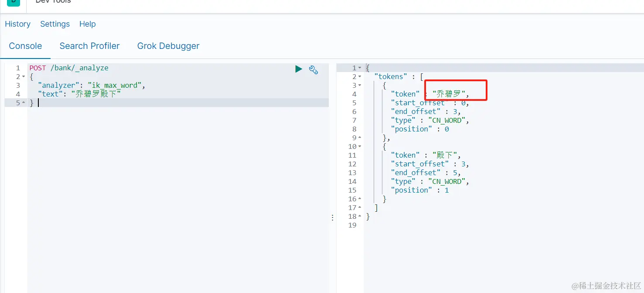Click the "position" : 0 line
This screenshot has width=644, height=293.
[420, 129]
